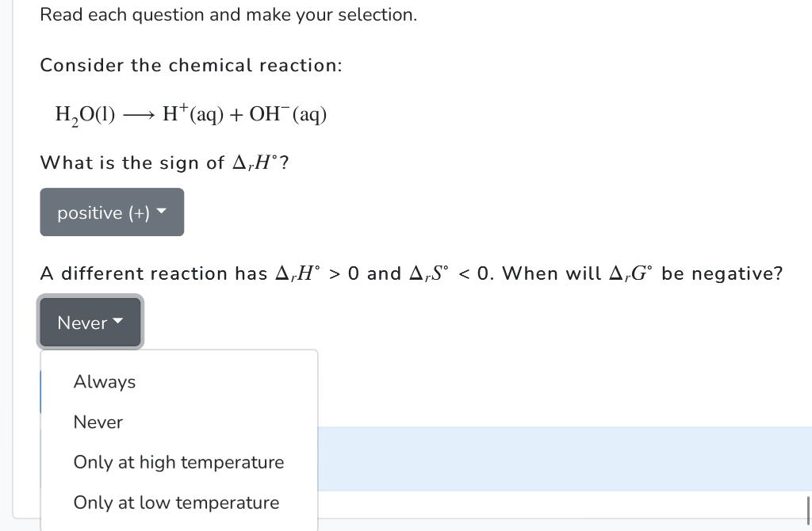This screenshot has width=812, height=531.
Task: Click the question asking the sign of ΔrH°
Action: pos(164,162)
